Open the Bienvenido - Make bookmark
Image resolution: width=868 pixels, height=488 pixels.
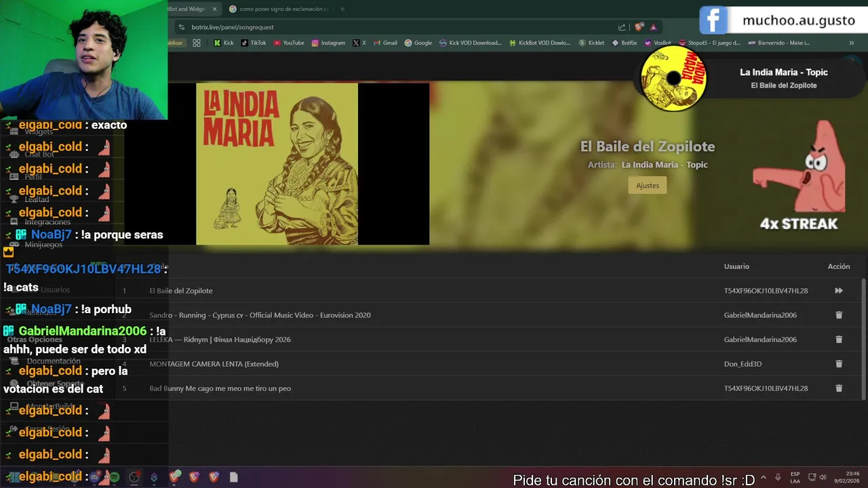[779, 43]
